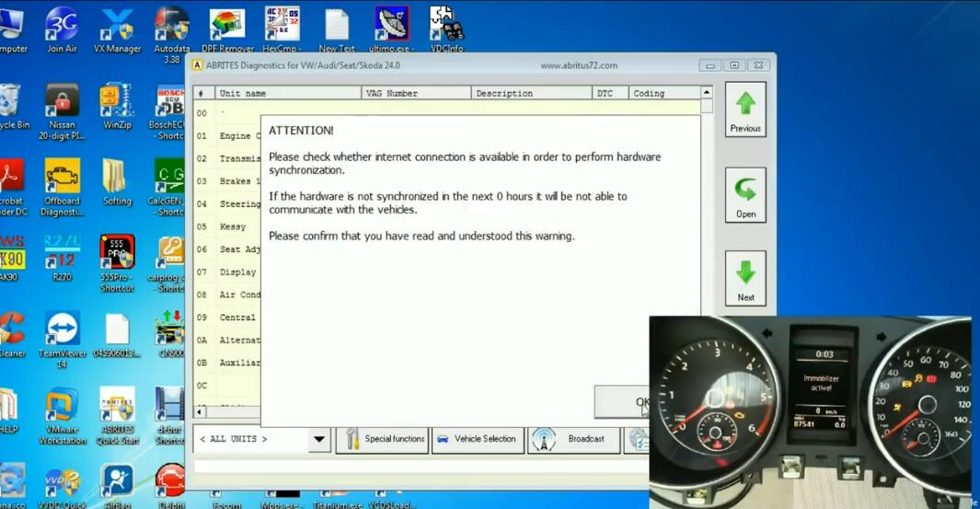This screenshot has width=980, height=509.
Task: Expand the ALL UNITS dropdown arrow
Action: (x=319, y=439)
